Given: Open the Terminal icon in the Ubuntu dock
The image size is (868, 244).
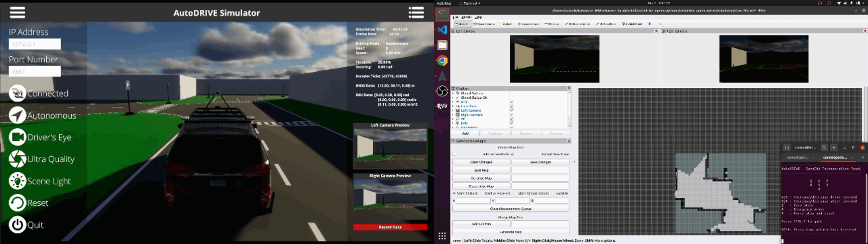Looking at the screenshot, I should pyautogui.click(x=442, y=15).
